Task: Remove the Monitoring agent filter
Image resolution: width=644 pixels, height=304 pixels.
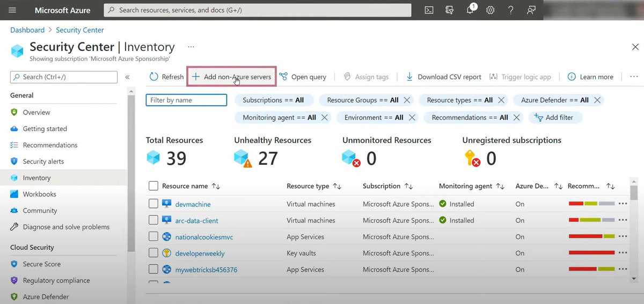Action: [x=325, y=118]
